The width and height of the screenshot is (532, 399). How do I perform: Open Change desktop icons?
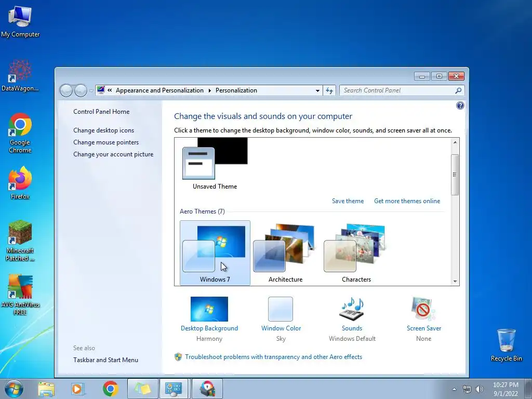(x=103, y=130)
